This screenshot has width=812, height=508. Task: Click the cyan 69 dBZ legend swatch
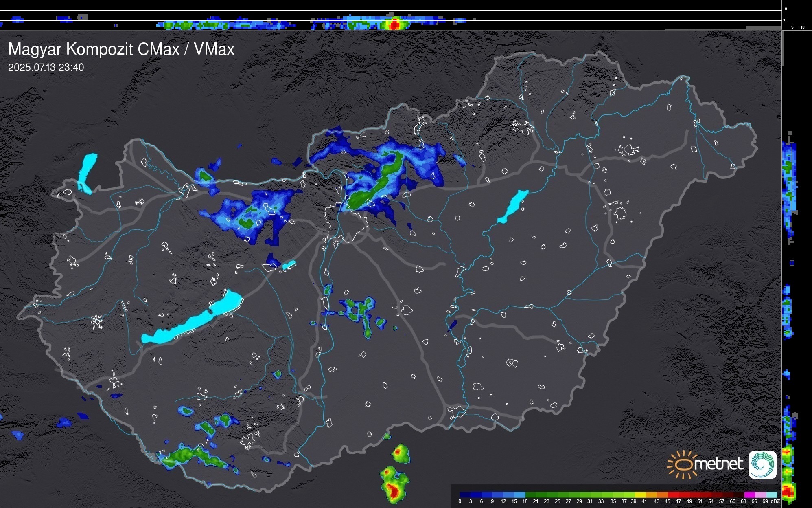[771, 495]
